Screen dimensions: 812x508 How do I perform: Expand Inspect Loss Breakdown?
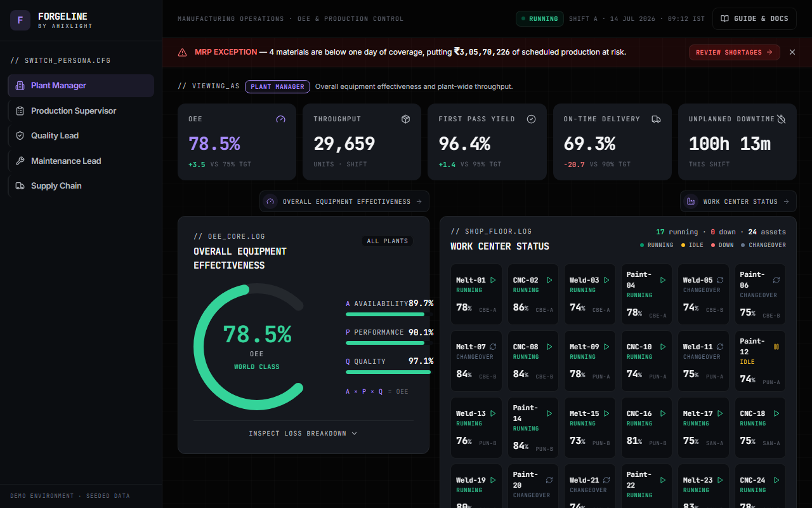(303, 434)
